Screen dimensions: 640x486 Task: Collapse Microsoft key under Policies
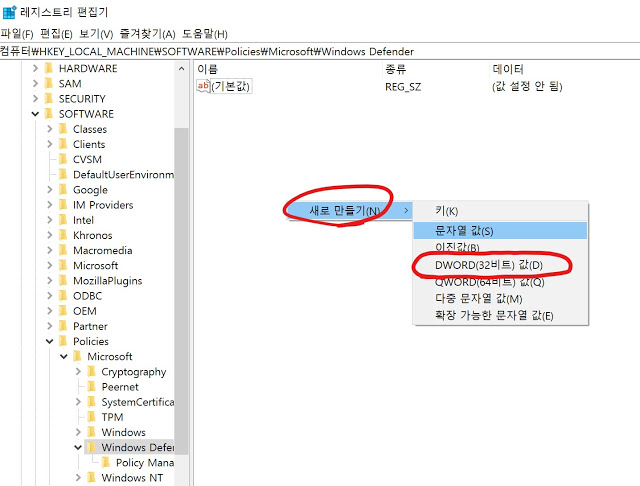click(64, 357)
